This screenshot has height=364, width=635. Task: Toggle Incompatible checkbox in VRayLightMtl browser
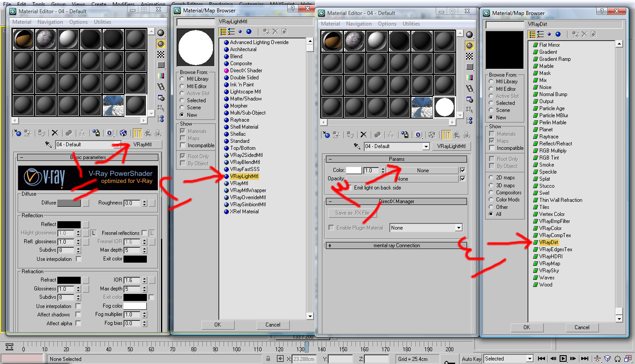click(x=183, y=145)
